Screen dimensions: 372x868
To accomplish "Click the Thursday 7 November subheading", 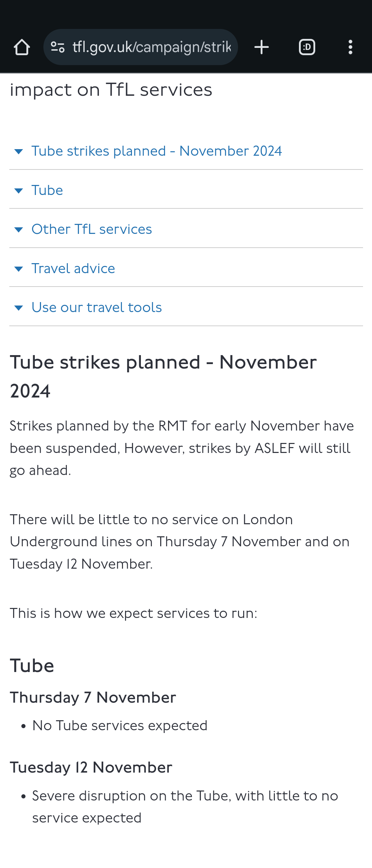I will pos(93,697).
